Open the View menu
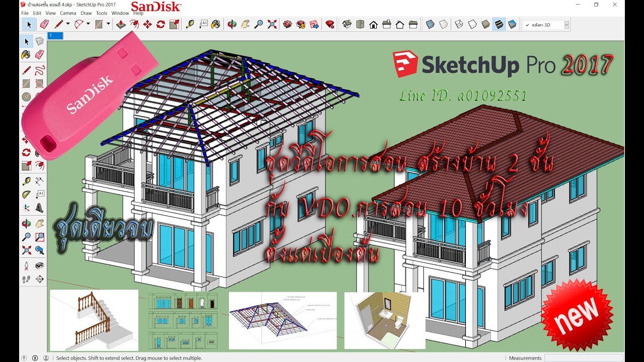Image resolution: width=644 pixels, height=362 pixels. pos(50,13)
